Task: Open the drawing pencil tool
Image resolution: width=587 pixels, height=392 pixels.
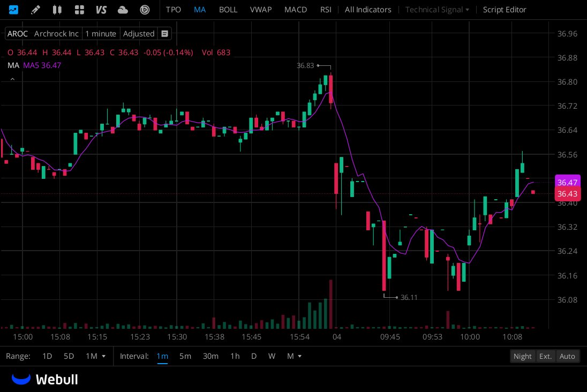Action: [x=35, y=9]
